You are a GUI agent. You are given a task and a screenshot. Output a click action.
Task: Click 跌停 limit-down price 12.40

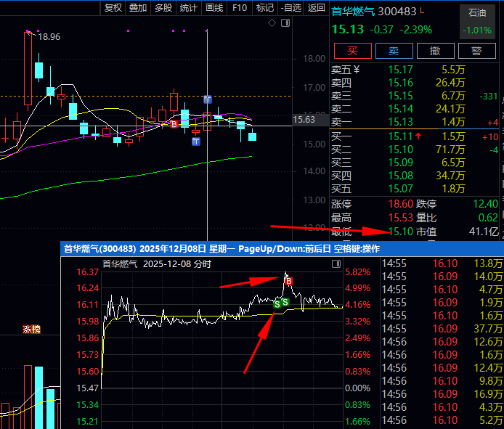(485, 204)
